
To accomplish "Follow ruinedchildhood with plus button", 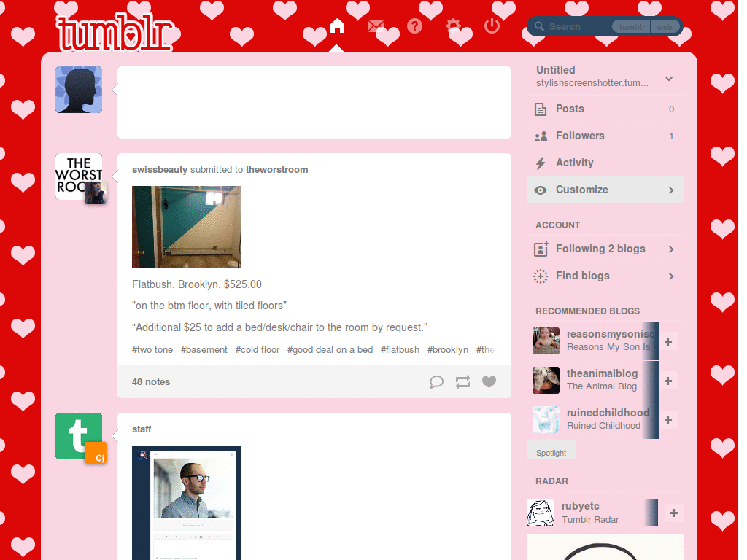I will (668, 421).
